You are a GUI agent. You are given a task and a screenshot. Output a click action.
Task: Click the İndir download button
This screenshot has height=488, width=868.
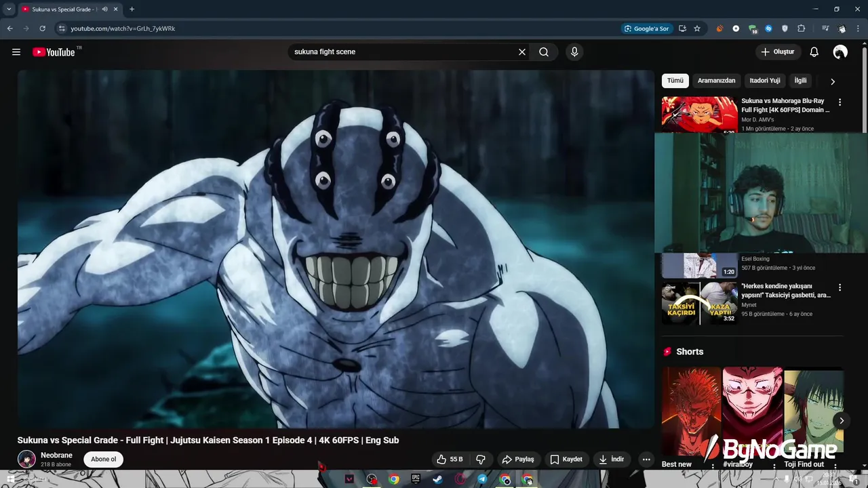(x=611, y=460)
